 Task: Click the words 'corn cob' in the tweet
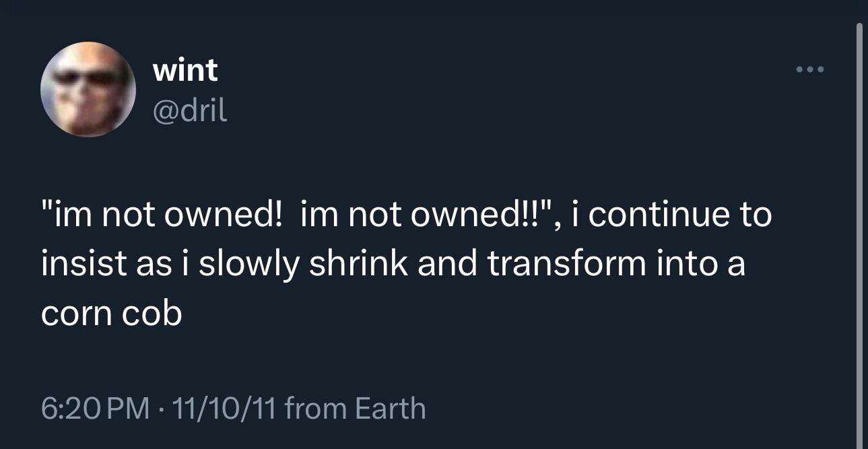click(x=112, y=314)
